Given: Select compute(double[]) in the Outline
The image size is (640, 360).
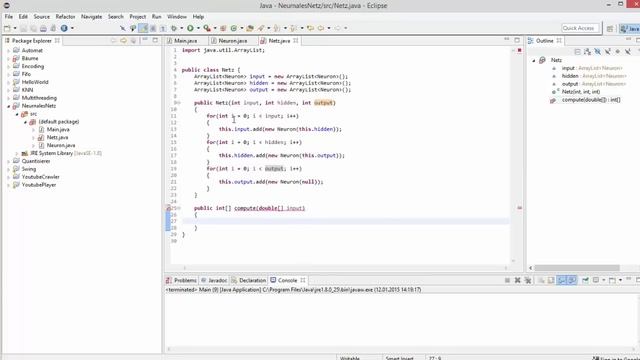Looking at the screenshot, I should click(x=591, y=100).
